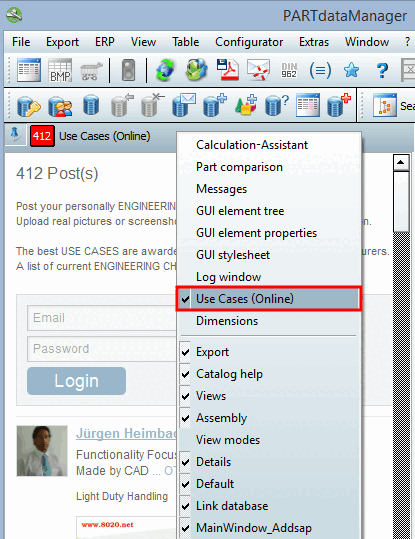Open the ? help menu

point(407,42)
